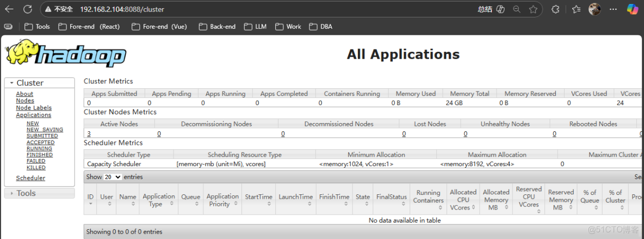Image resolution: width=644 pixels, height=239 pixels.
Task: Click the browser back arrow
Action: 9,9
